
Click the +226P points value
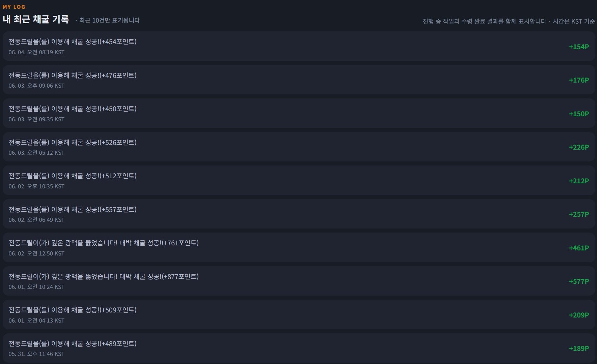point(579,147)
